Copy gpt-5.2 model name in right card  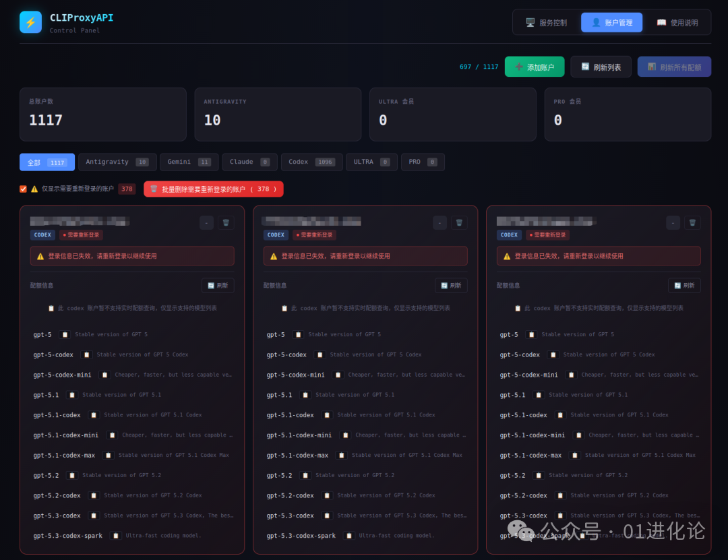[539, 476]
